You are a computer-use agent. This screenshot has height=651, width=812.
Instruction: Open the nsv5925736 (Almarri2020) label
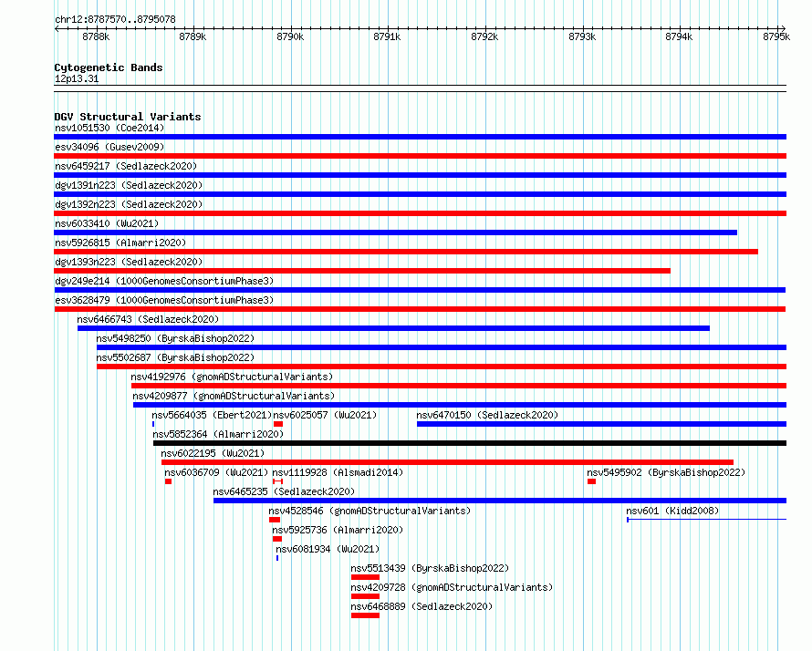pyautogui.click(x=338, y=530)
